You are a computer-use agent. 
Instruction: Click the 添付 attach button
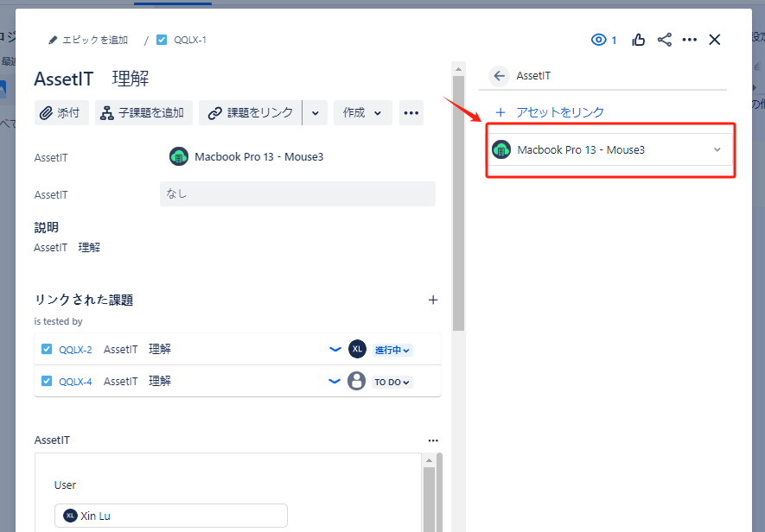click(61, 113)
